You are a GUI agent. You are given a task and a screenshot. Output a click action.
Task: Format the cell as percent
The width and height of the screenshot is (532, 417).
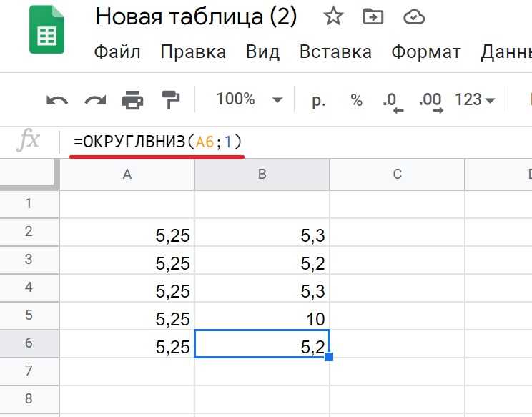point(356,100)
